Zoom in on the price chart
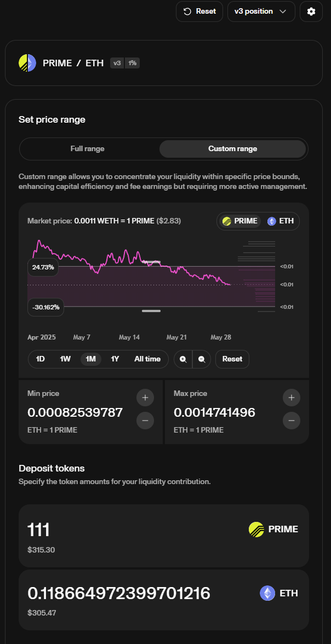This screenshot has height=644, width=331. tap(183, 359)
